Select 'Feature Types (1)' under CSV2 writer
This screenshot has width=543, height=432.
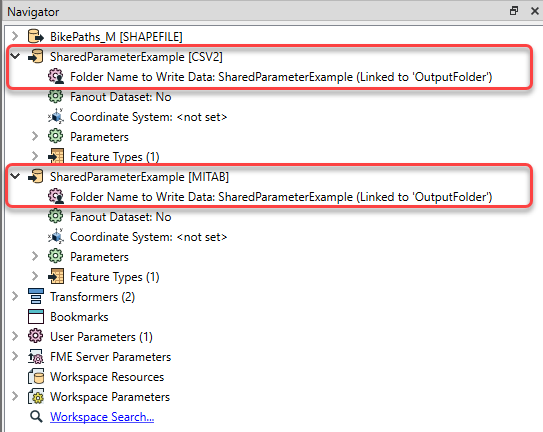coord(115,157)
